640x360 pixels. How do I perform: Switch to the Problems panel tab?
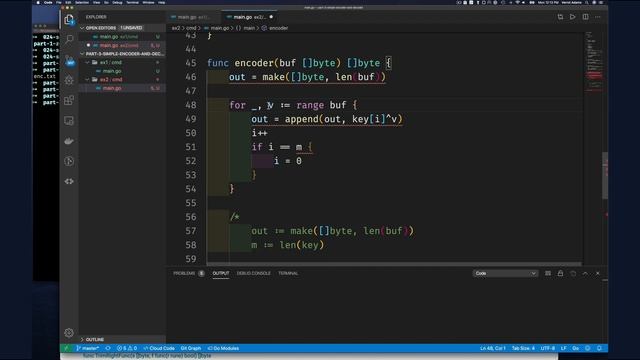[189, 273]
